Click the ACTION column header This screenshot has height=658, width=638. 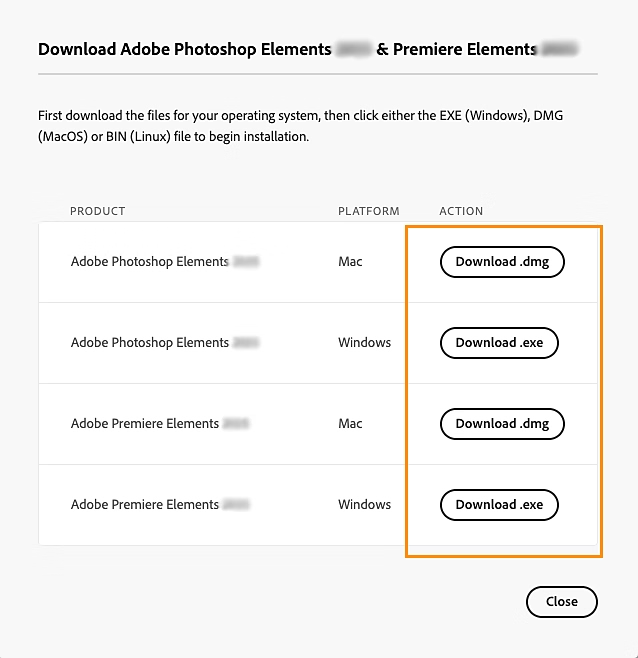461,211
